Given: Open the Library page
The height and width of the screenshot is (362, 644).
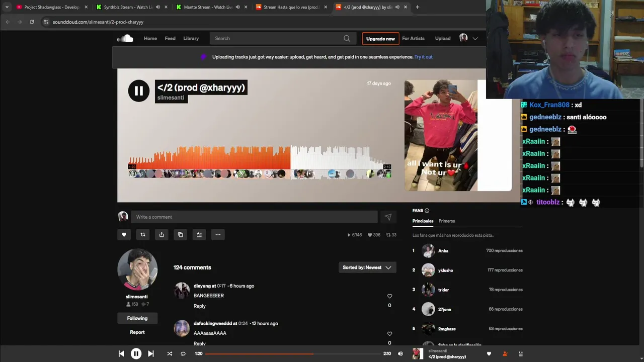Looking at the screenshot, I should [191, 38].
